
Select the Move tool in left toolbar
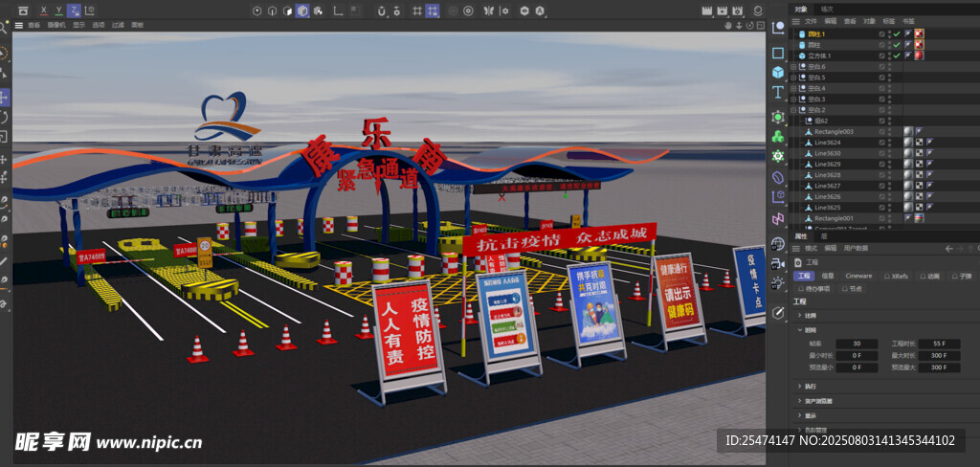pyautogui.click(x=5, y=97)
